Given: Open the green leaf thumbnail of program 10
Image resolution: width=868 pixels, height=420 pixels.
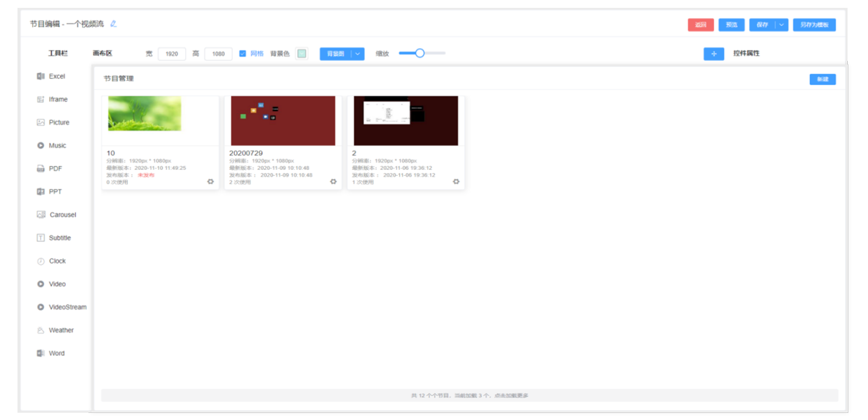Looking at the screenshot, I should [x=144, y=114].
